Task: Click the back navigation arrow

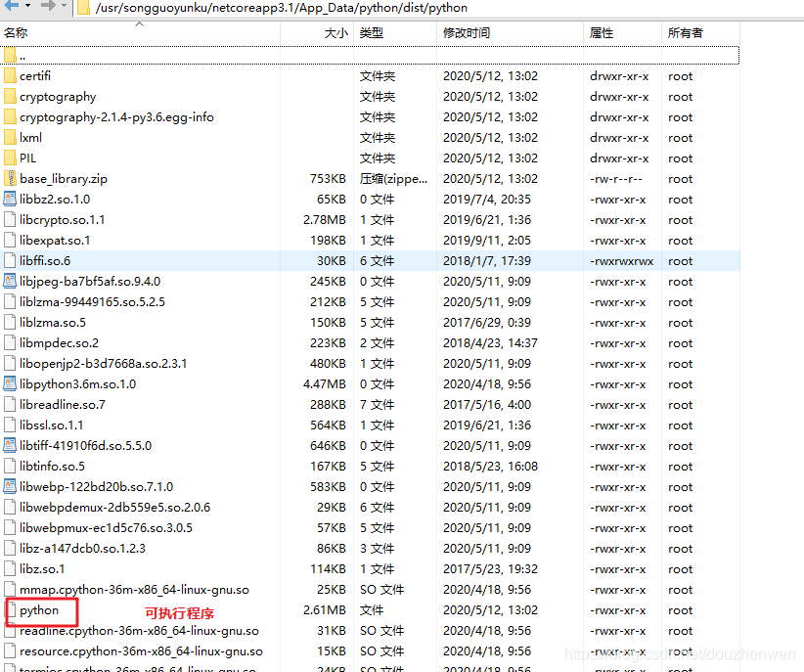Action: coord(12,6)
